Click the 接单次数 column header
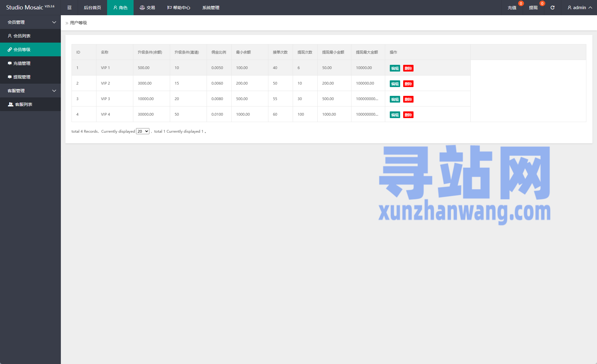 click(x=281, y=52)
